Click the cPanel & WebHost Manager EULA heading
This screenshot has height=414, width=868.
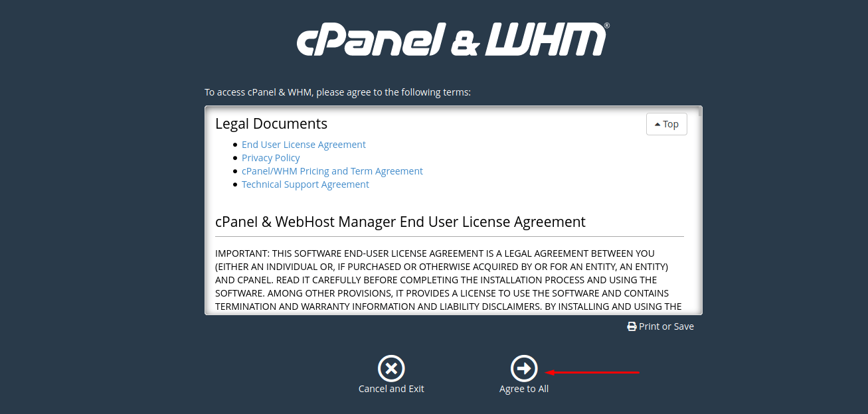point(400,222)
